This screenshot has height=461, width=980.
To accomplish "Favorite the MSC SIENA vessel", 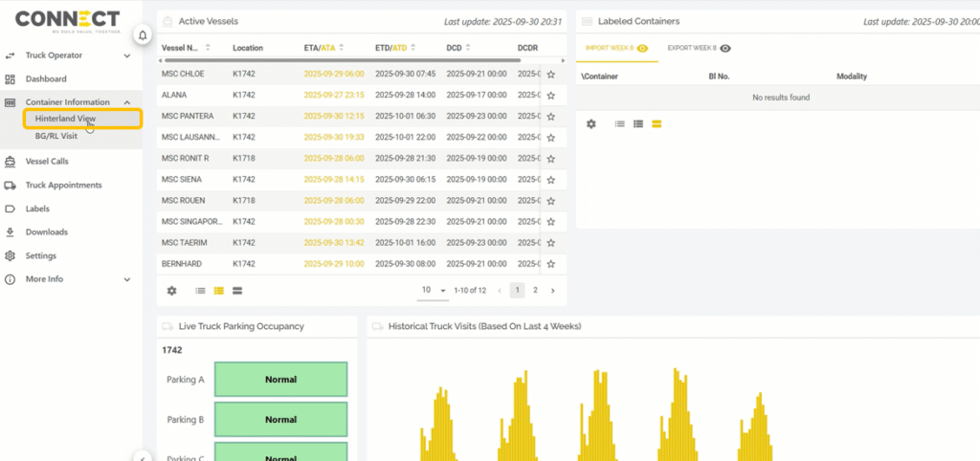I will coord(550,179).
